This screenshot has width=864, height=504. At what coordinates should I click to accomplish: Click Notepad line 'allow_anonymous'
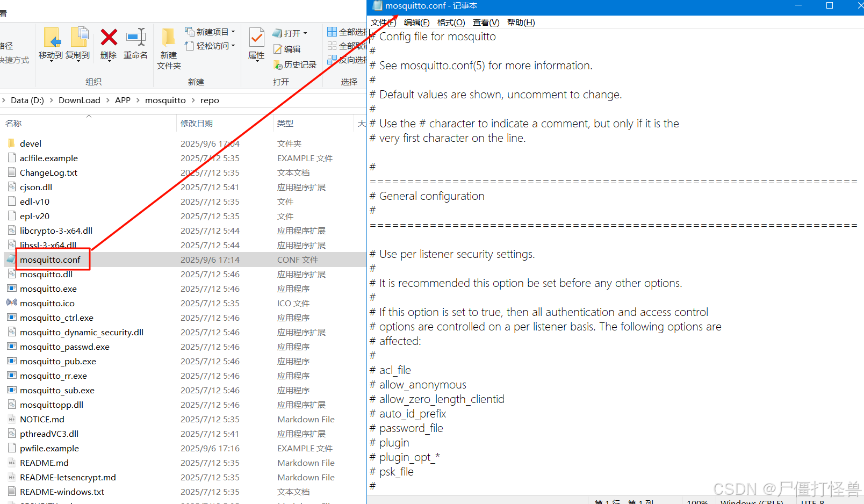click(x=422, y=385)
